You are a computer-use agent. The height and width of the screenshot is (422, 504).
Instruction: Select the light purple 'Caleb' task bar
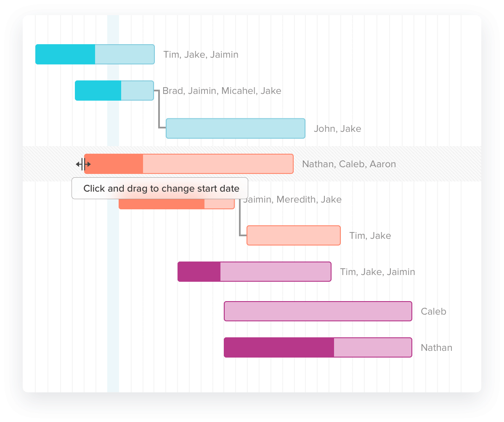318,311
